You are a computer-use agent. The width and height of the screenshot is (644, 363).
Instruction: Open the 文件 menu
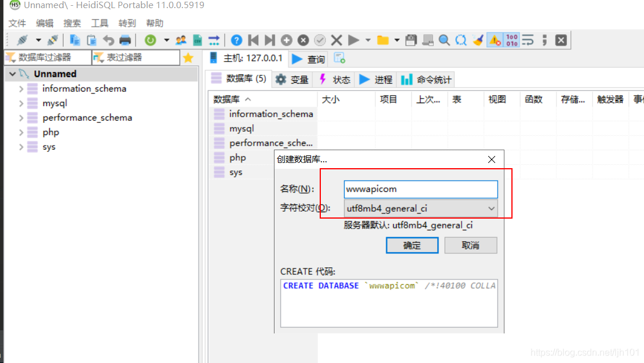coord(17,23)
